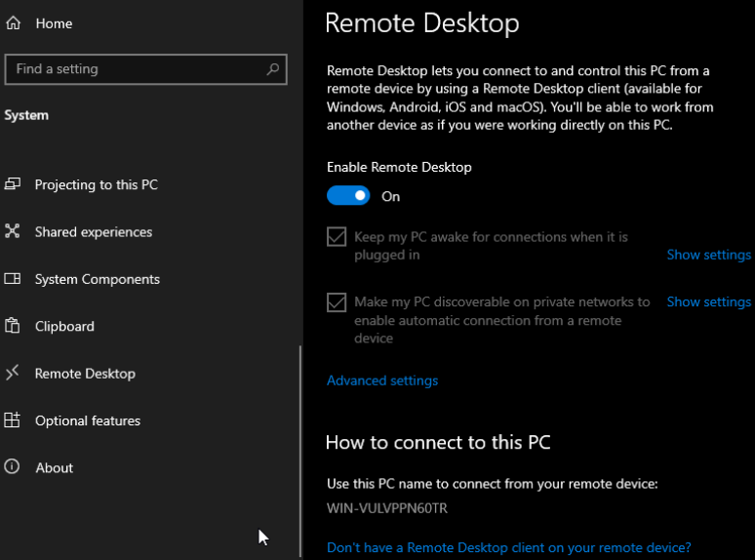Open Show settings for PC discoverability
The height and width of the screenshot is (560, 755).
tap(708, 301)
